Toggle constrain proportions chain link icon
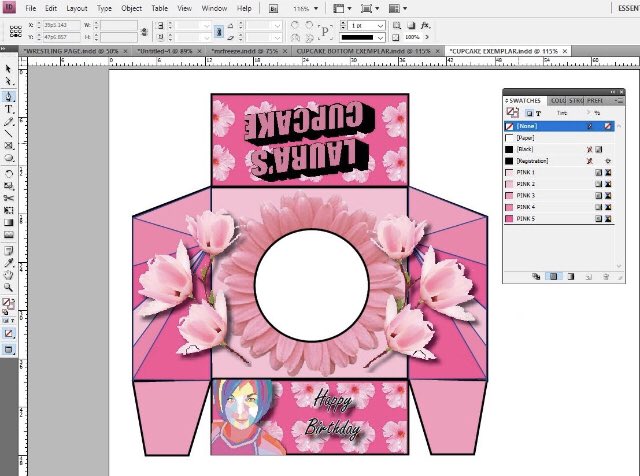 click(144, 31)
